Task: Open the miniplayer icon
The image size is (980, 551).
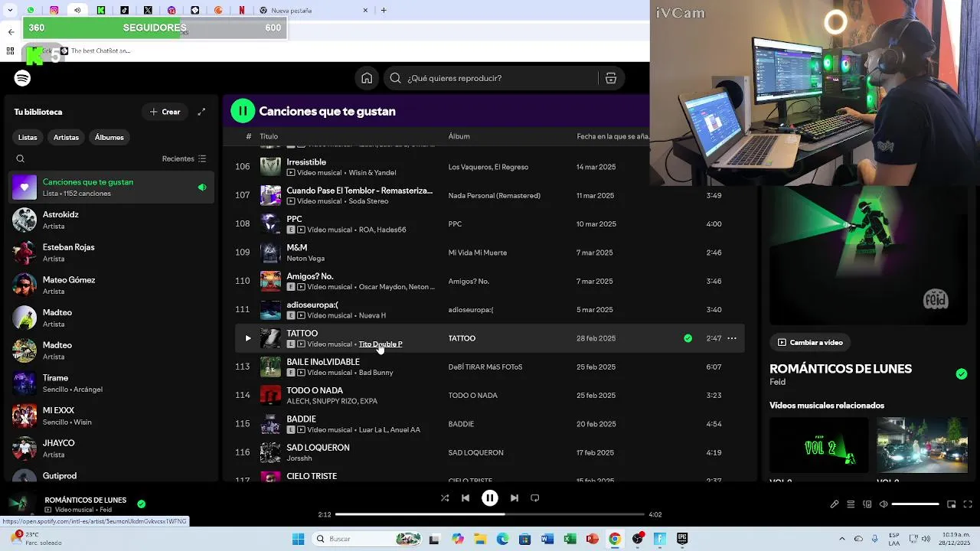Action: (x=952, y=504)
